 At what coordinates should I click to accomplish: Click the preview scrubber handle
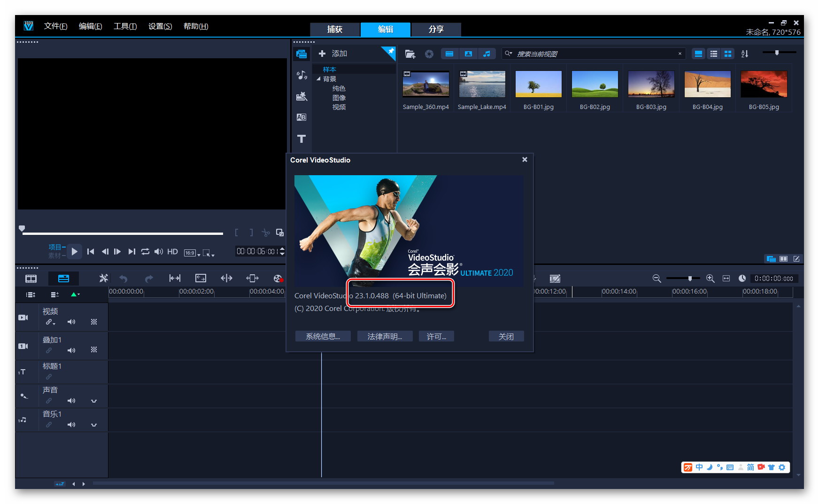22,229
